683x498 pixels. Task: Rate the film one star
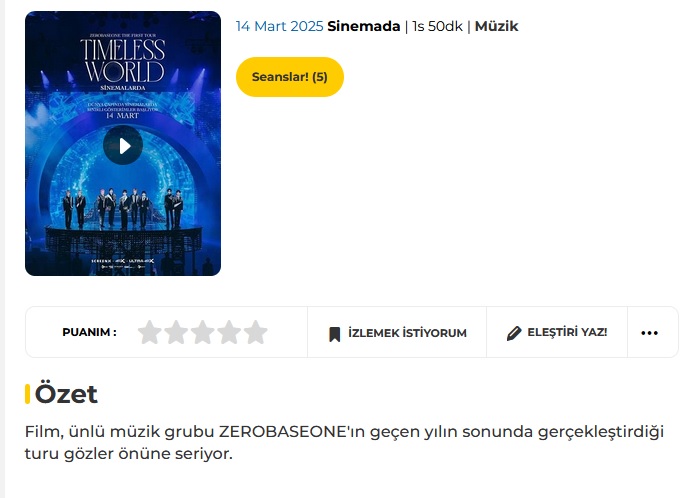pos(149,332)
